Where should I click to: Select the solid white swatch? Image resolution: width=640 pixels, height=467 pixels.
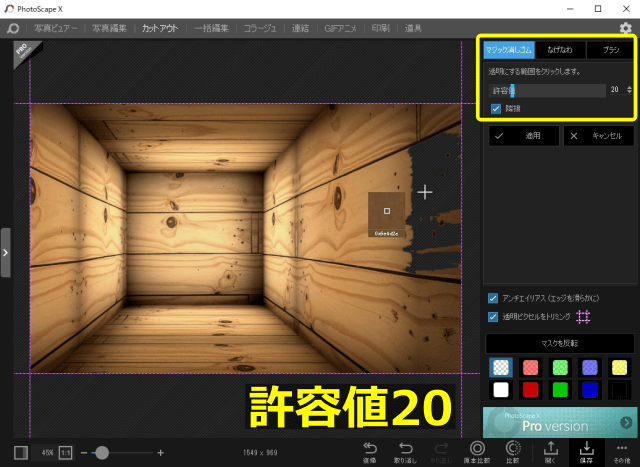[x=501, y=390]
